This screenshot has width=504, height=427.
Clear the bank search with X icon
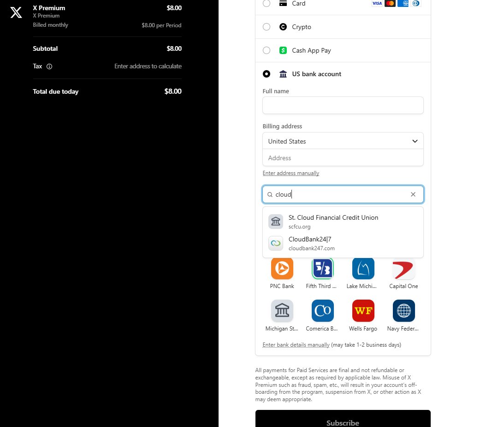(x=413, y=194)
